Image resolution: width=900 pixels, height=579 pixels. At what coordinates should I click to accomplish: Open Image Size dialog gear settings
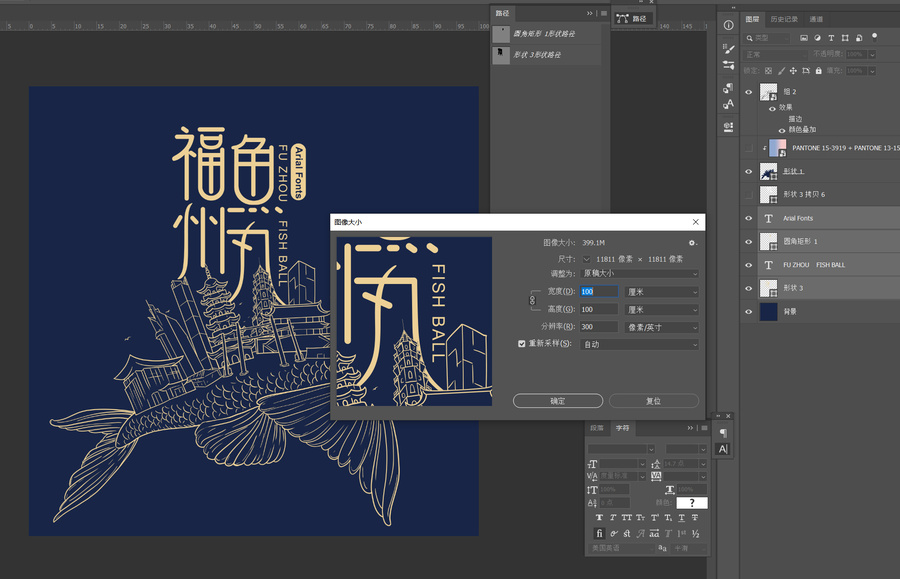point(692,243)
